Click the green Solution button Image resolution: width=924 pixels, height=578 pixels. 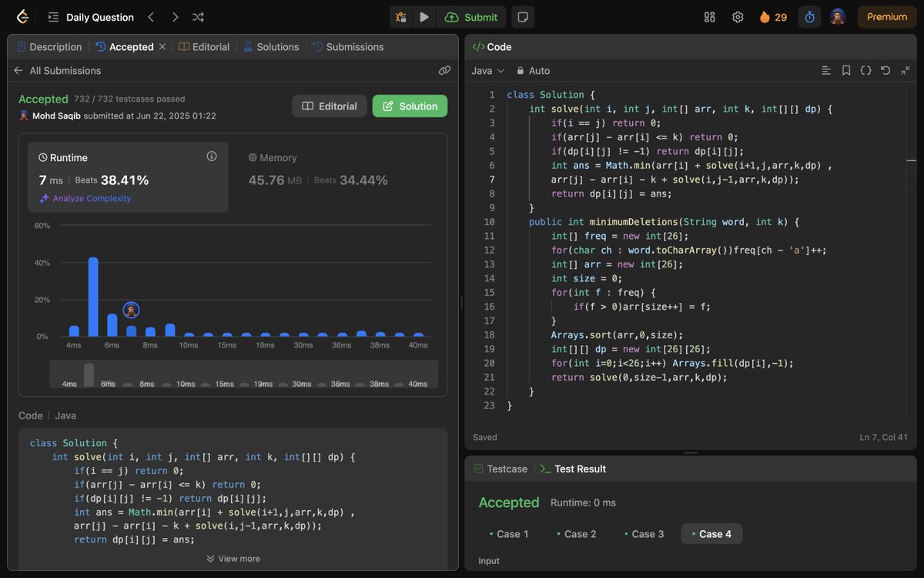(410, 106)
